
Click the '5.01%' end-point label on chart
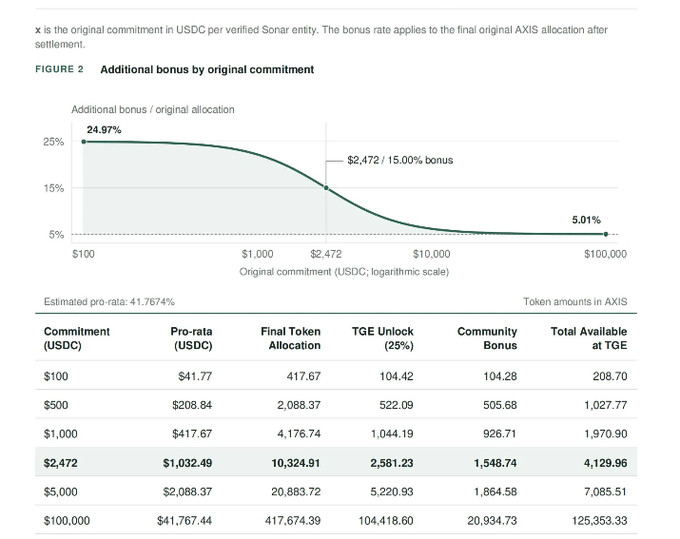(x=586, y=220)
